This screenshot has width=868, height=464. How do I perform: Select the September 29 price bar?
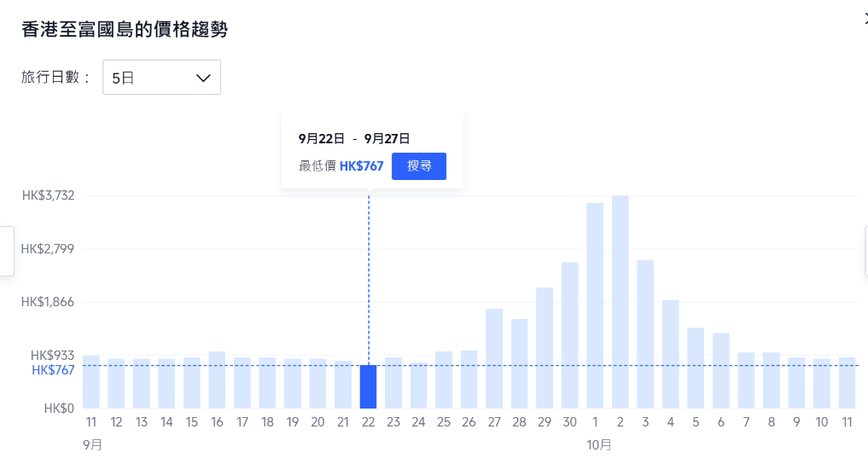tap(545, 348)
